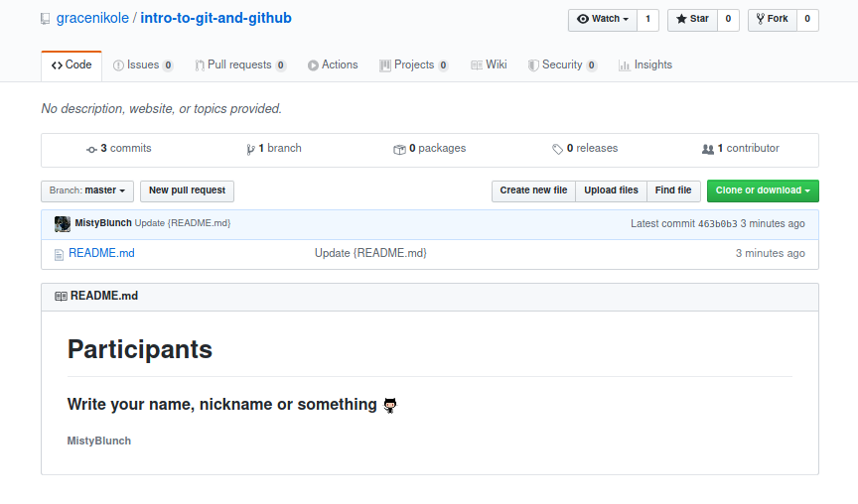Click the Octocat emoji in the README
This screenshot has width=858, height=504.
pyautogui.click(x=389, y=405)
